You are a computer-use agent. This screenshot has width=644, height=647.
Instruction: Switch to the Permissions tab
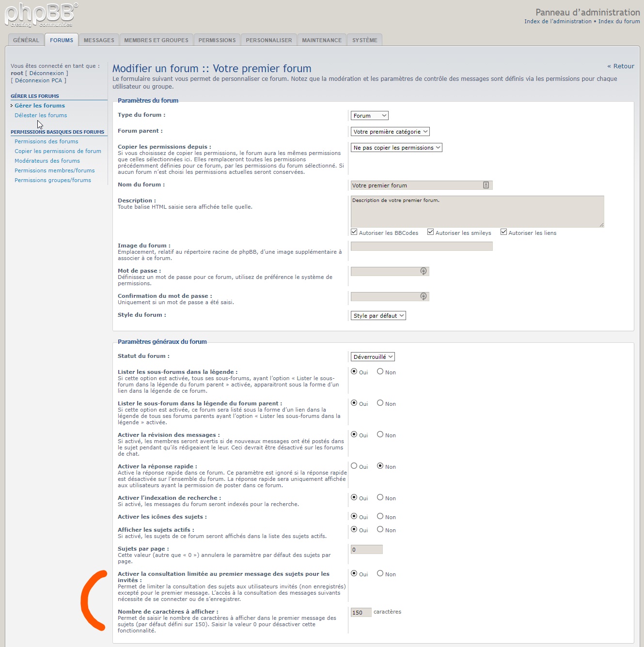[217, 40]
